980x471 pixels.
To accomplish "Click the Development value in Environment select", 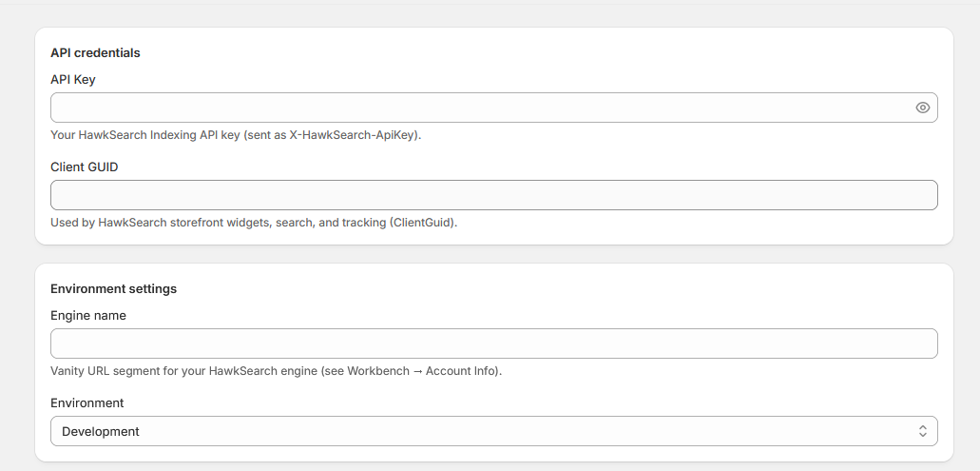I will tap(101, 432).
